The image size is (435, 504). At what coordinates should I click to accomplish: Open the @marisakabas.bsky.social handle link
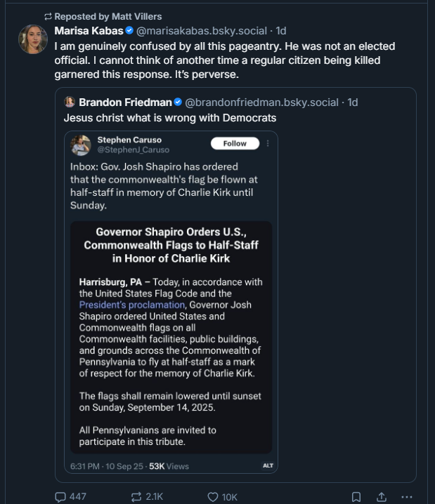pos(201,31)
